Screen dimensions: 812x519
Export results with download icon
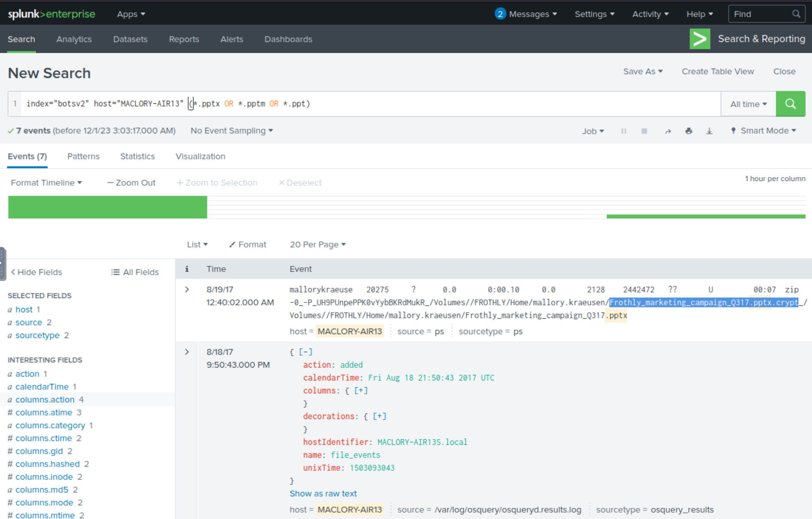[709, 131]
